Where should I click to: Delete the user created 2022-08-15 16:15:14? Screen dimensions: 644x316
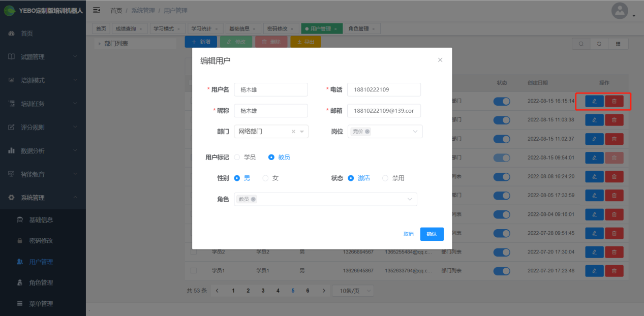tap(614, 101)
